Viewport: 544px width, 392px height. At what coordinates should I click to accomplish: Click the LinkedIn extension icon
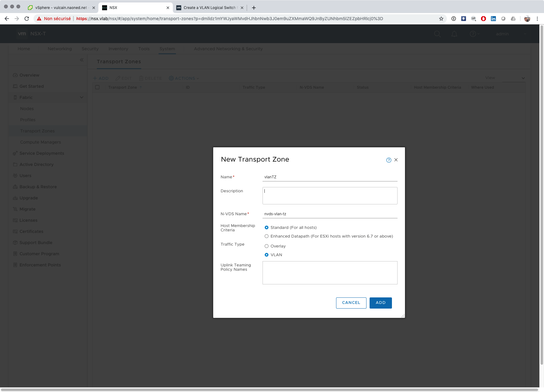click(x=493, y=19)
